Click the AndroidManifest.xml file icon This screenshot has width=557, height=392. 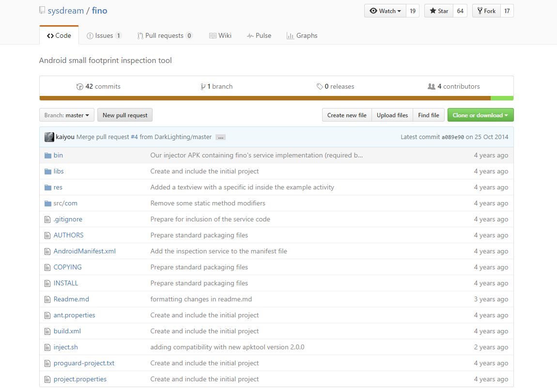point(47,251)
